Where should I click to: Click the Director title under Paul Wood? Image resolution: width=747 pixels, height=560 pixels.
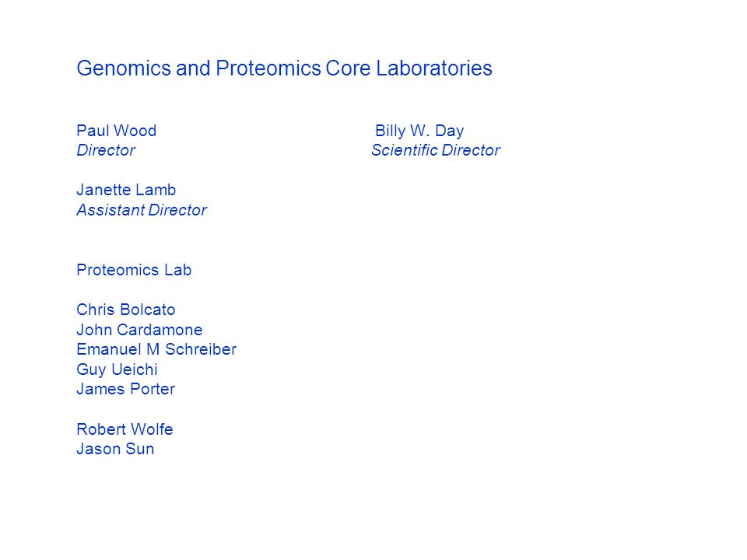tap(106, 150)
